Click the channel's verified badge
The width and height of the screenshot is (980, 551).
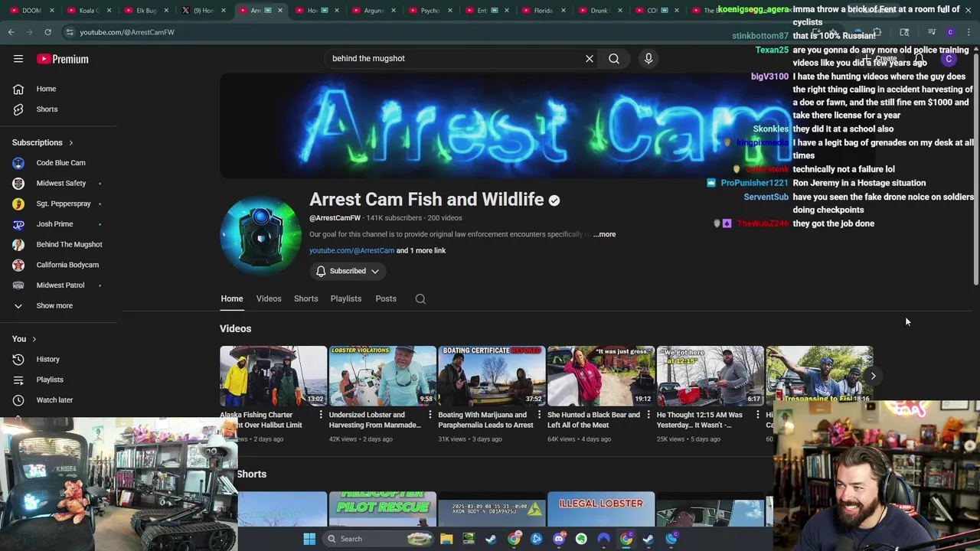click(x=554, y=201)
